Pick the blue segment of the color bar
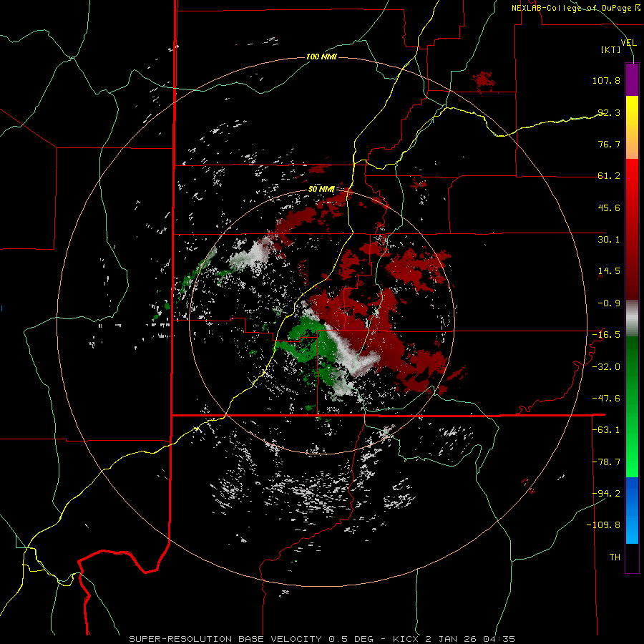Screen dimensions: 644x644 [632, 510]
